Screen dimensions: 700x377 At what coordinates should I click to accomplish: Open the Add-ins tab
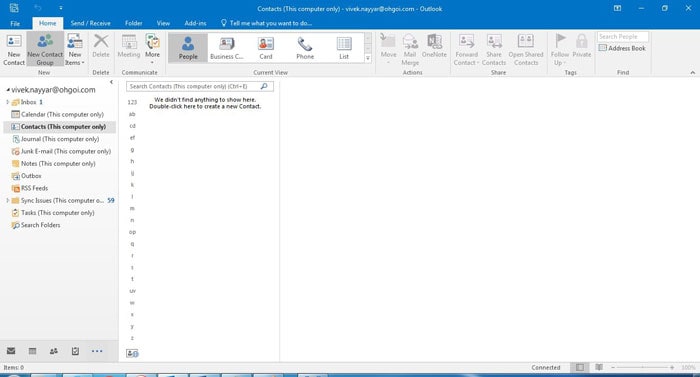195,23
